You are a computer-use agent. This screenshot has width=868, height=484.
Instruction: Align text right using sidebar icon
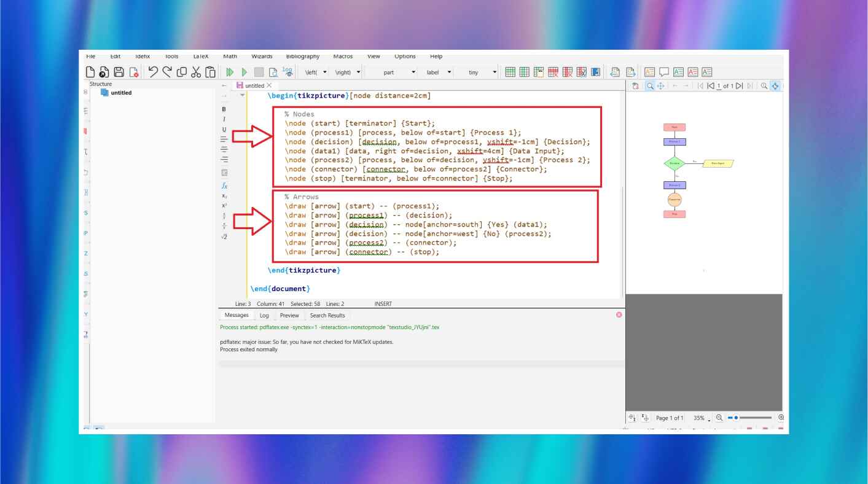click(x=224, y=159)
